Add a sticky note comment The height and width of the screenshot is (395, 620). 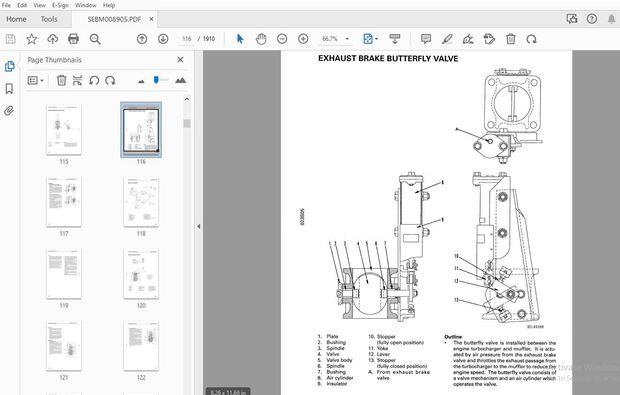coord(426,39)
